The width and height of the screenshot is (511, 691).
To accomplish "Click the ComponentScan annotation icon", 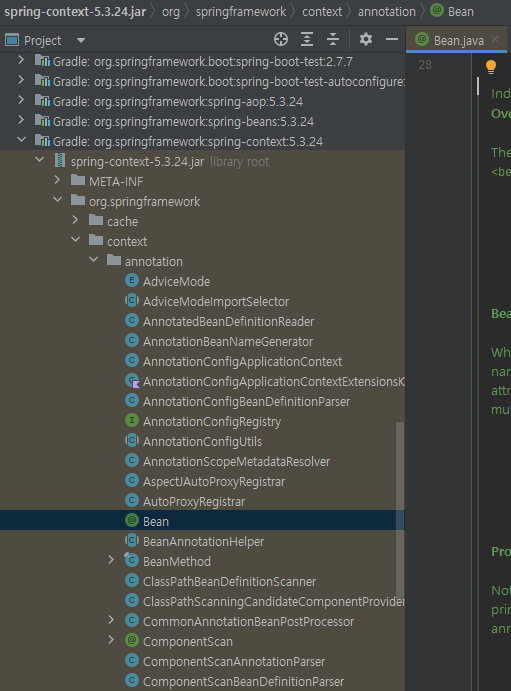I will click(132, 640).
